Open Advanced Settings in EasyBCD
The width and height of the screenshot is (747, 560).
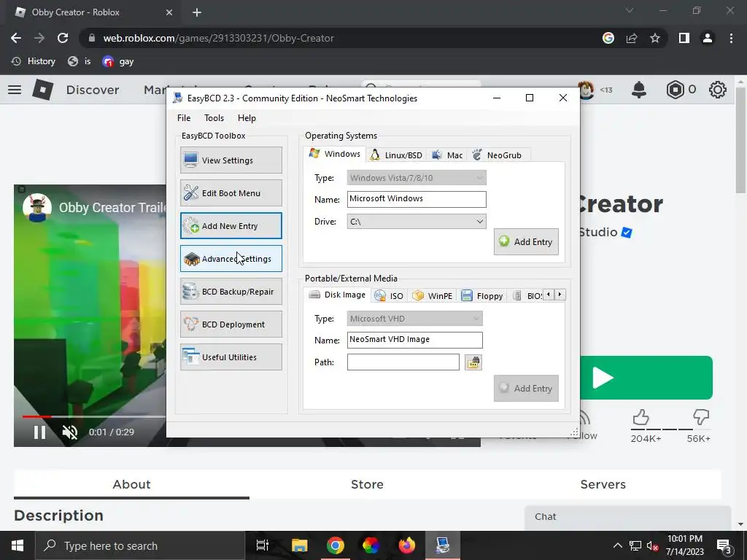pos(231,259)
